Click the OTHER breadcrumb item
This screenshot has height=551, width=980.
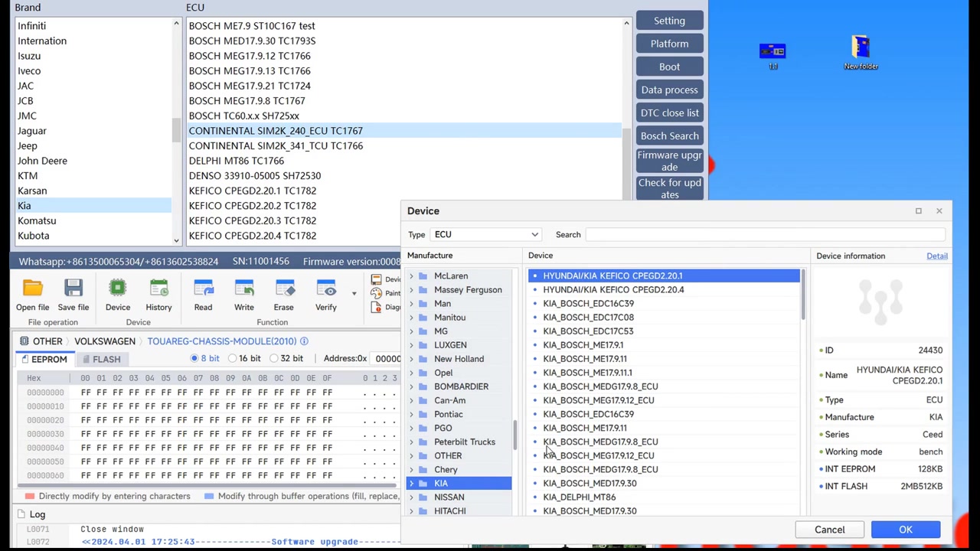(47, 341)
